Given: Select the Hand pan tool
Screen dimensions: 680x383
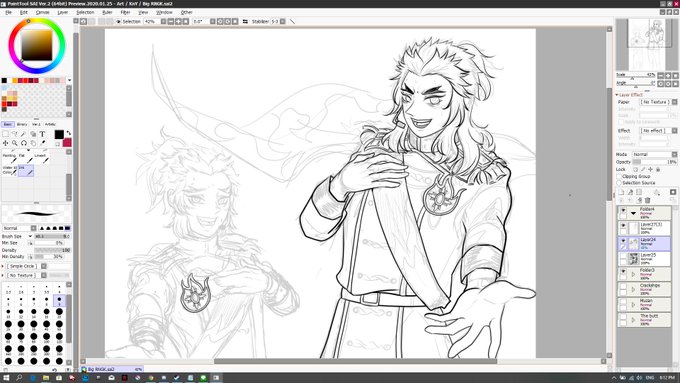Looking at the screenshot, I should 33,143.
